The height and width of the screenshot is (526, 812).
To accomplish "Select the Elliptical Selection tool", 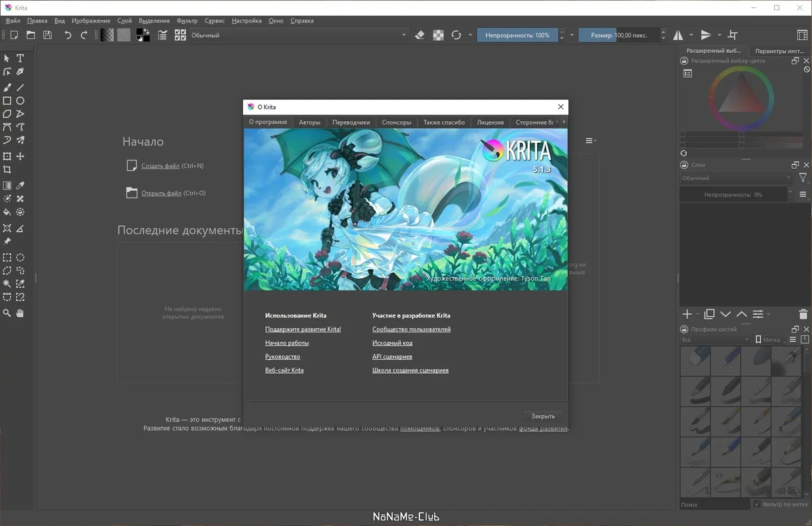I will (20, 257).
